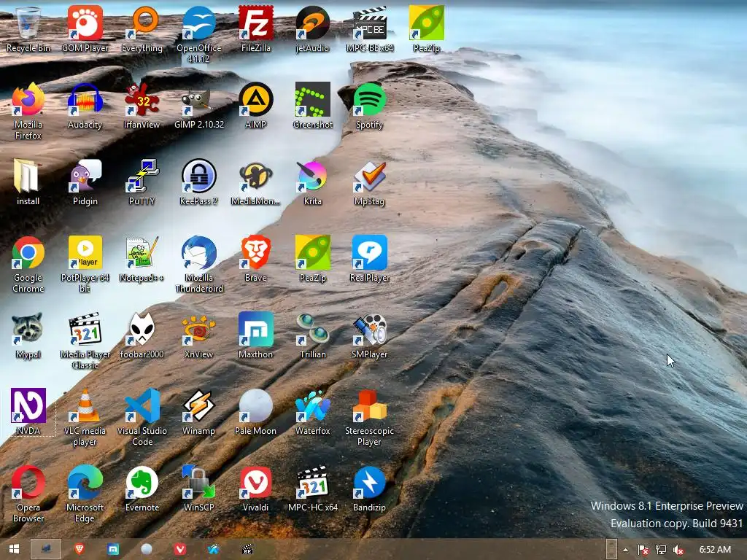Image resolution: width=747 pixels, height=560 pixels.
Task: Select the Waterfox desktop shortcut
Action: pos(312,413)
